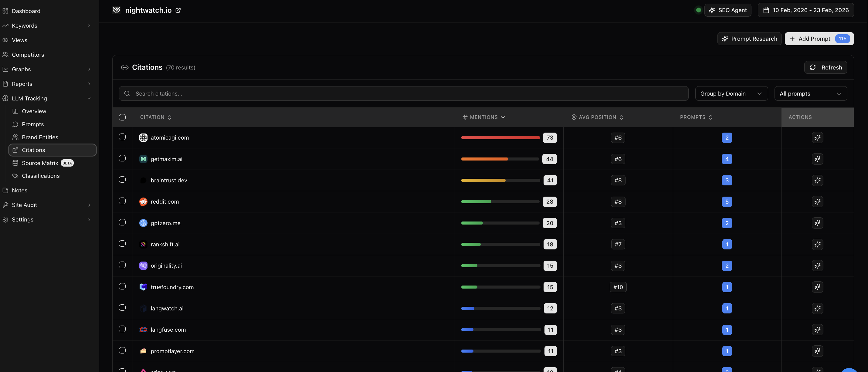The height and width of the screenshot is (372, 868).
Task: Open the SEO Agent panel
Action: 727,10
